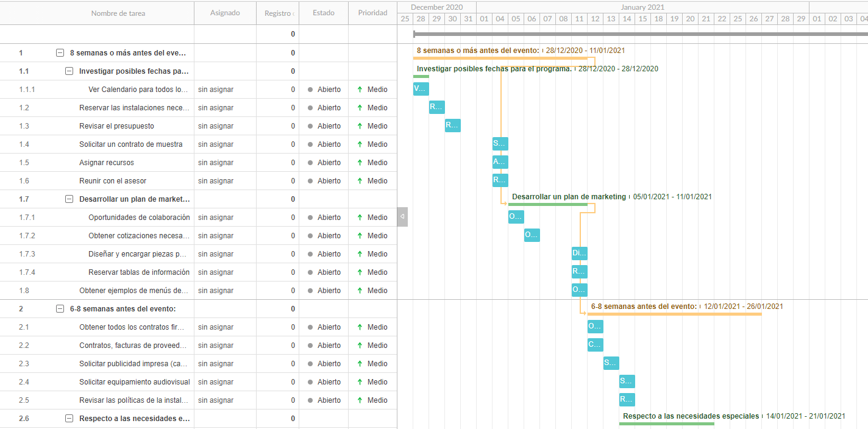Click priority arrow for 'Reservar tablas de información'
The height and width of the screenshot is (429, 868).
point(360,272)
